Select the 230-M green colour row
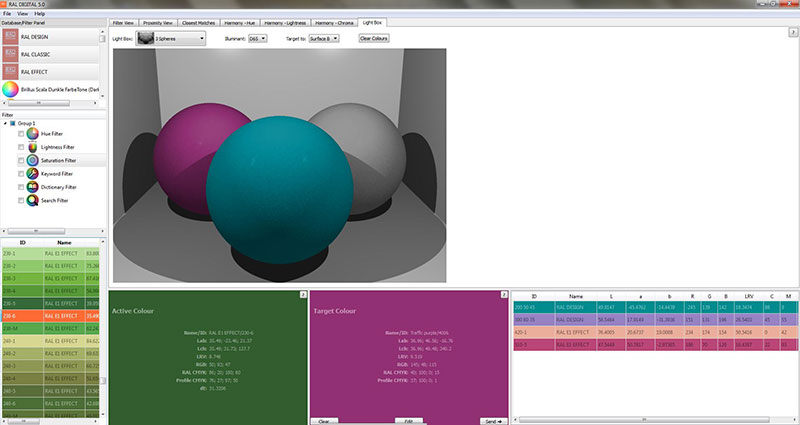800x425 pixels. [51, 329]
